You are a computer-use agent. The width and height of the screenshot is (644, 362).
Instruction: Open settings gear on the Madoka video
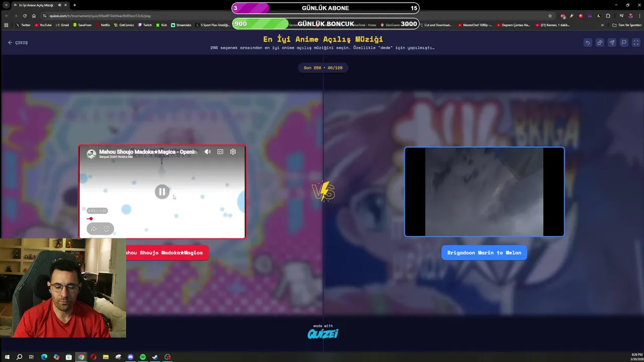[233, 151]
